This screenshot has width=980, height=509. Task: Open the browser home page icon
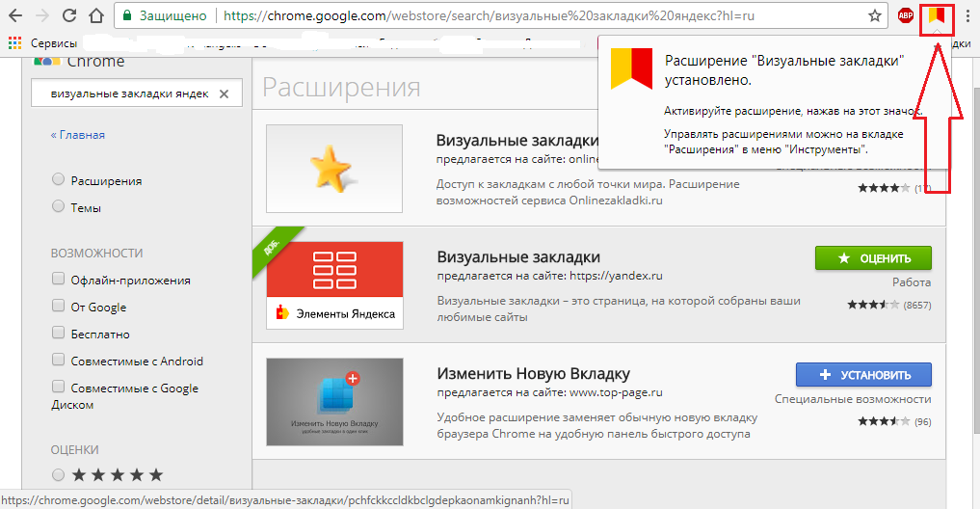pos(95,15)
